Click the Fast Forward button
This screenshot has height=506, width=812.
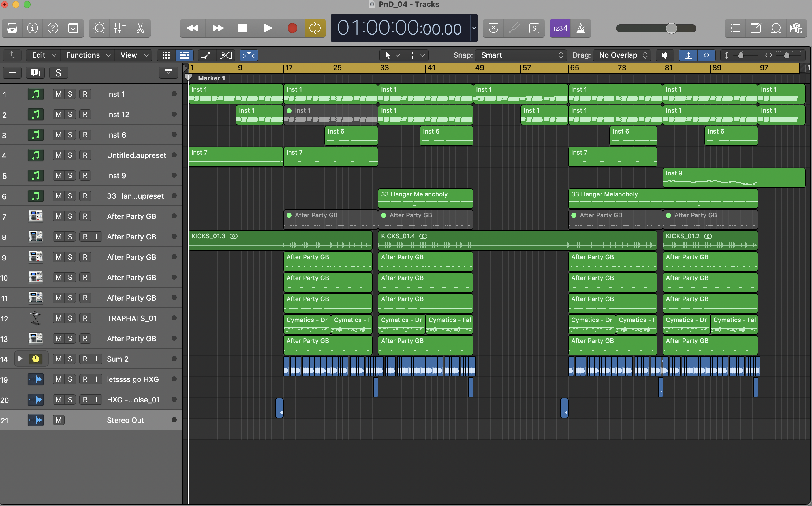tap(218, 28)
